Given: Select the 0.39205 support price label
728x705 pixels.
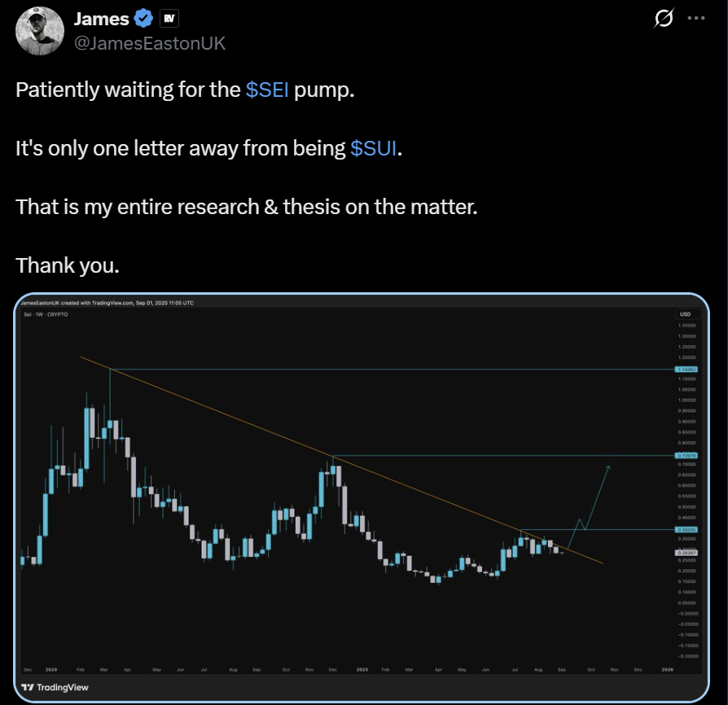Looking at the screenshot, I should [x=686, y=529].
